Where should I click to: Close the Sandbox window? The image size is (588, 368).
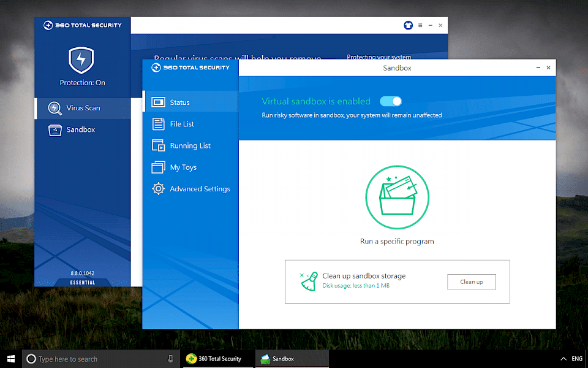[548, 67]
